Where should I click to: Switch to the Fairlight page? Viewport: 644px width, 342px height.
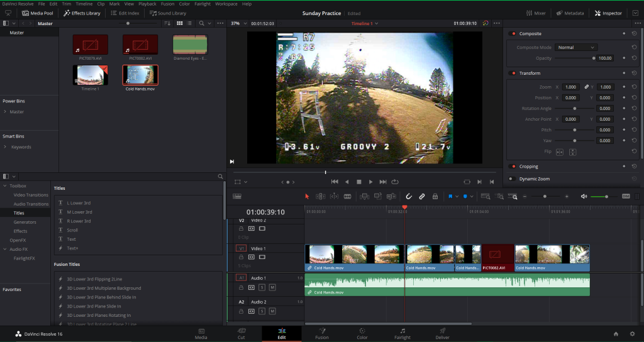402,334
